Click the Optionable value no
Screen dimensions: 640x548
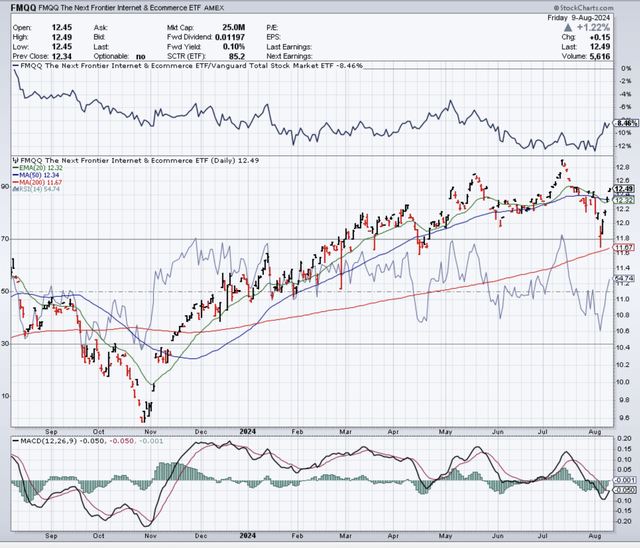pyautogui.click(x=140, y=56)
